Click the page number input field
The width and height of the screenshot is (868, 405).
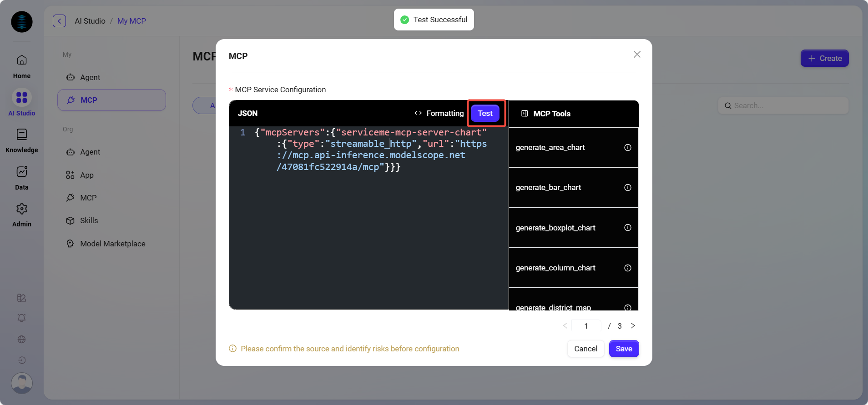[x=586, y=326]
